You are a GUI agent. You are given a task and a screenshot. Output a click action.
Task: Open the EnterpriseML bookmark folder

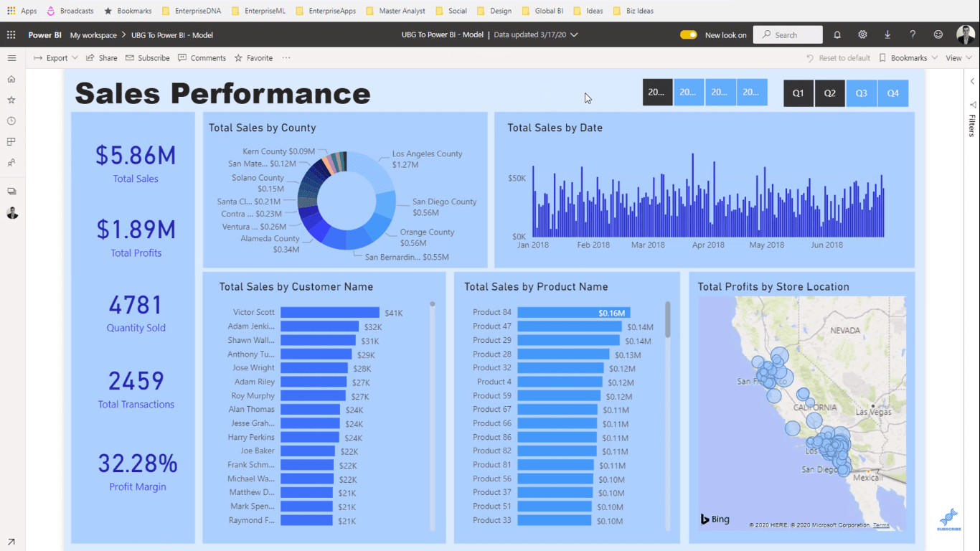pyautogui.click(x=259, y=11)
